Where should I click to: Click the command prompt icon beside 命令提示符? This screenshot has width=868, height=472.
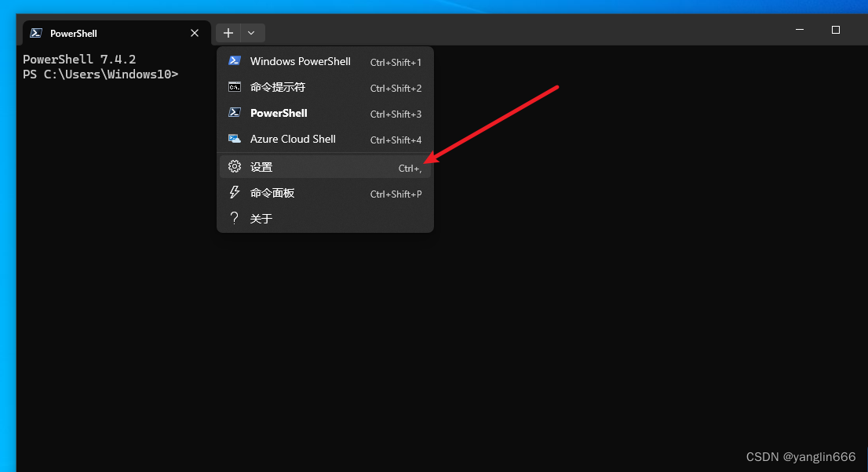[235, 87]
